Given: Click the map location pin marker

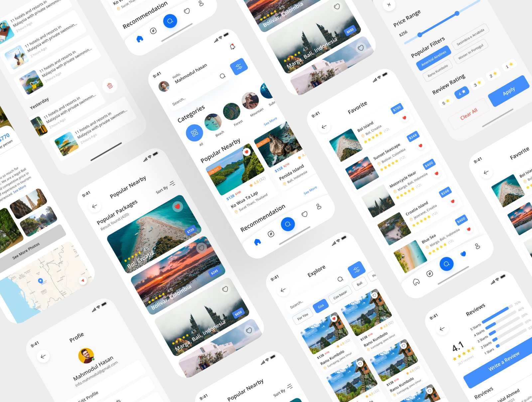Looking at the screenshot, I should (x=41, y=281).
